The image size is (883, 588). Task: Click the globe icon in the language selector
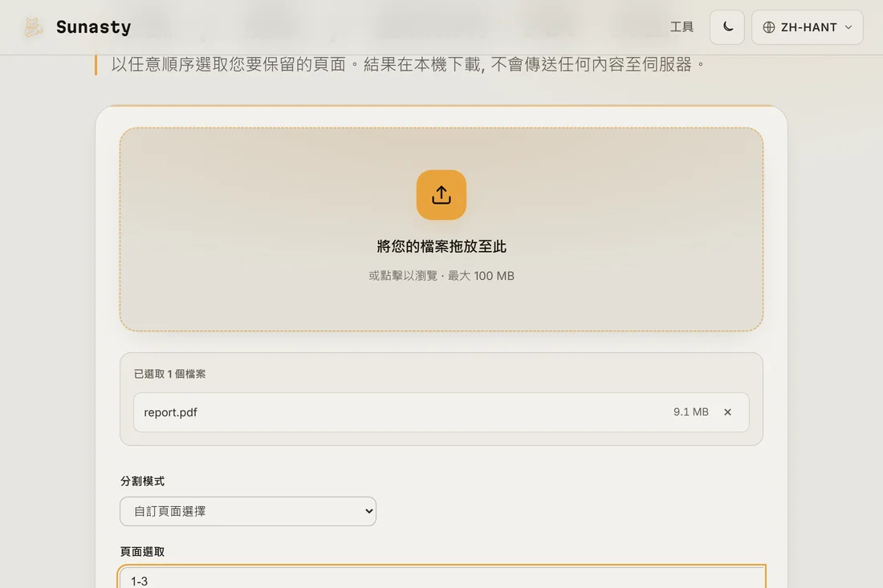(769, 27)
